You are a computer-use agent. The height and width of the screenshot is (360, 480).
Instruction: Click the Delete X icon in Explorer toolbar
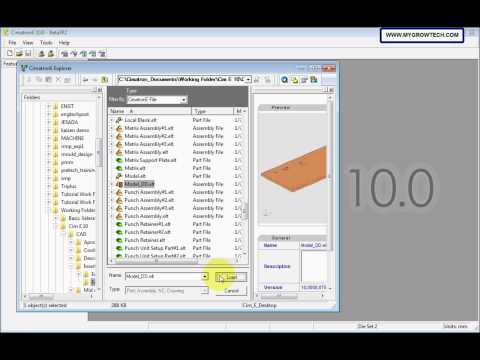(58, 80)
